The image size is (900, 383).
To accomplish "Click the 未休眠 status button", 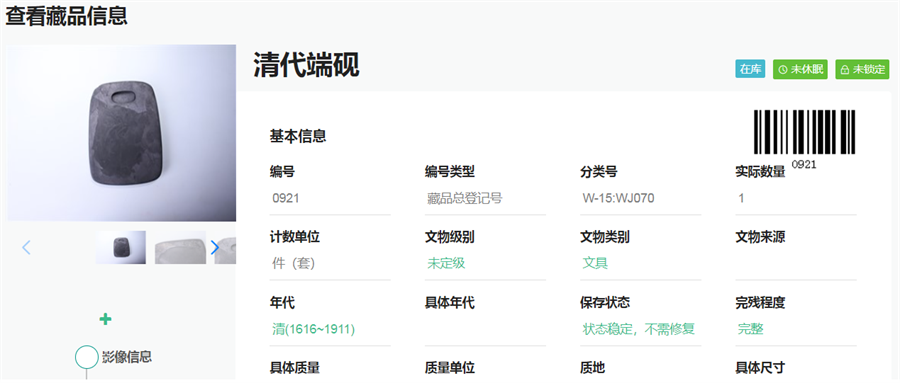I will coord(800,69).
